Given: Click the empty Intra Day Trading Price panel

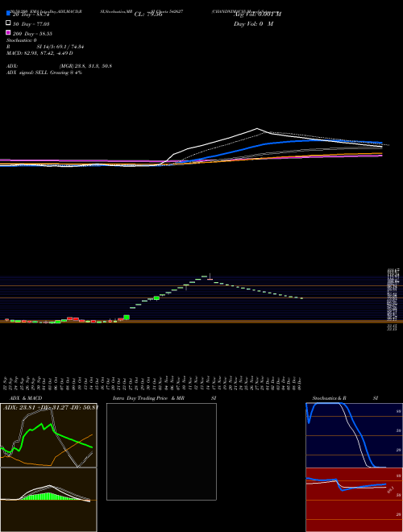Looking at the screenshot, I should (161, 451).
